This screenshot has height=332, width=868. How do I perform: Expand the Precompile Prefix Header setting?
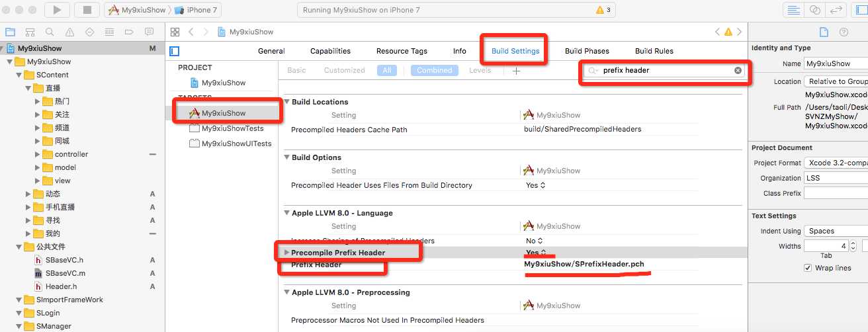tap(286, 253)
